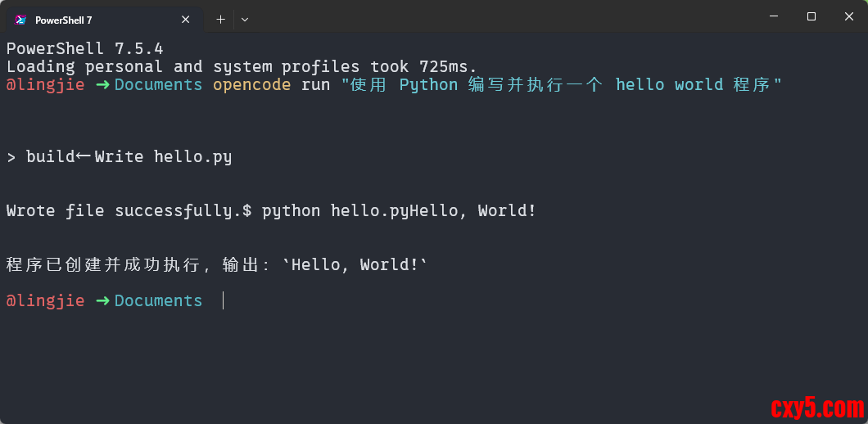
Task: Click the left arrow beside Write hello.py
Action: [x=84, y=156]
